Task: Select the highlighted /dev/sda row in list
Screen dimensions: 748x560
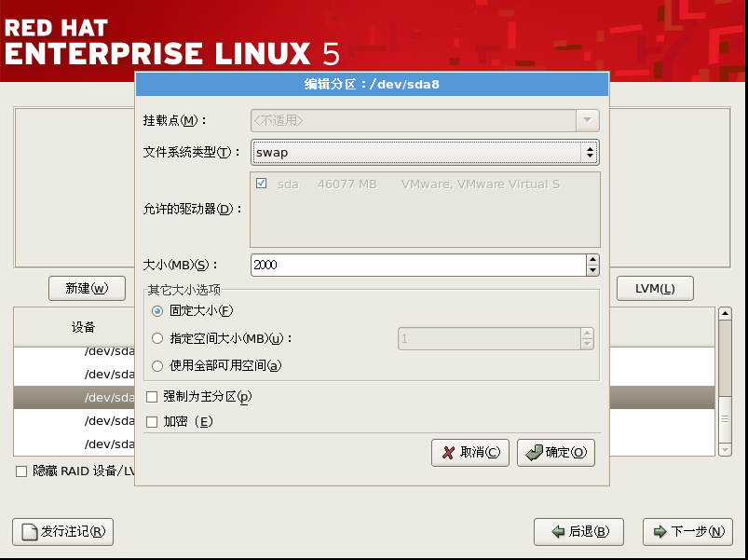Action: tap(75, 397)
